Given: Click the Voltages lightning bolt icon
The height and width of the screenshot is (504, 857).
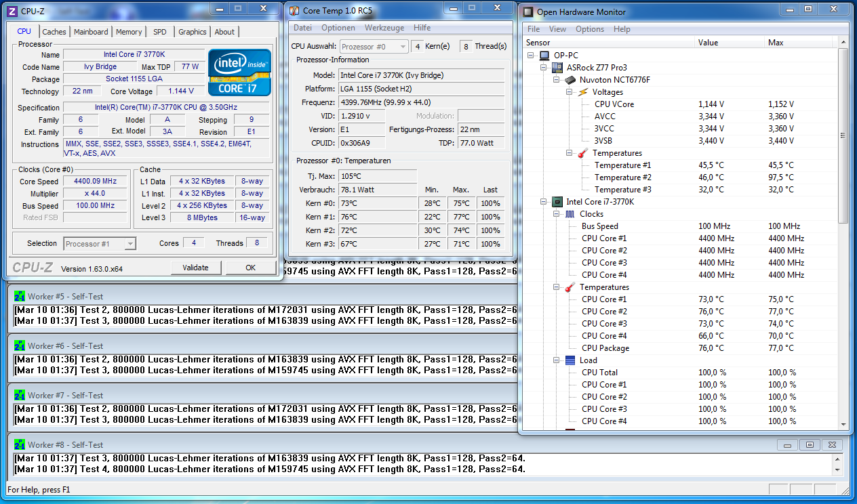Looking at the screenshot, I should (582, 92).
